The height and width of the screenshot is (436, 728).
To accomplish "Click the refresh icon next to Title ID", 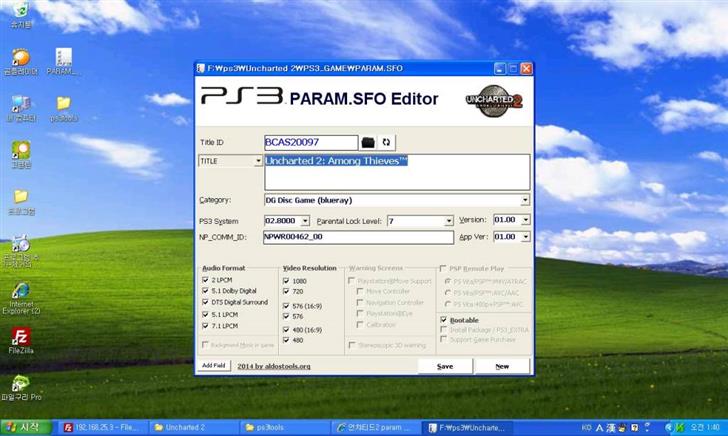I will tap(386, 143).
